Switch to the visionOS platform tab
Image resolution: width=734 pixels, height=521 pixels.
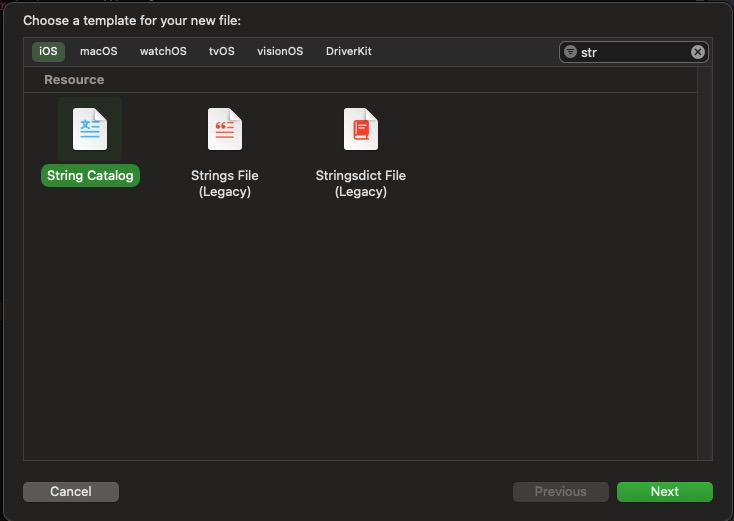[x=280, y=51]
